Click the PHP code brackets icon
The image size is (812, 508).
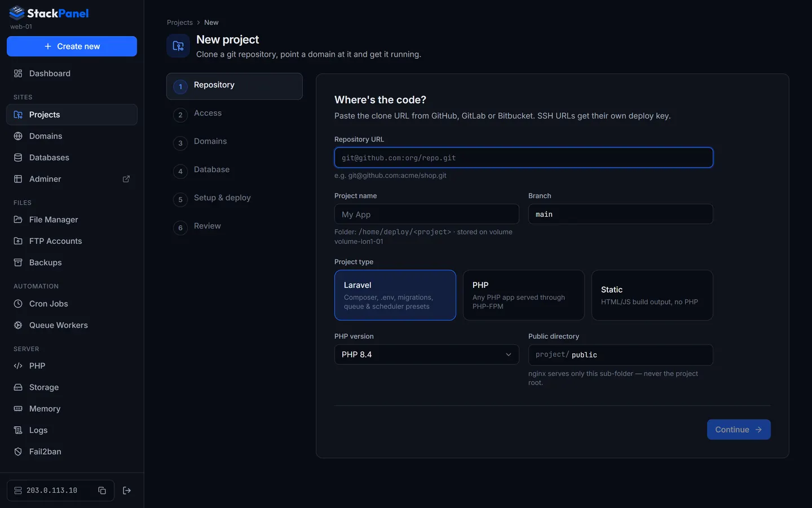[x=18, y=366]
